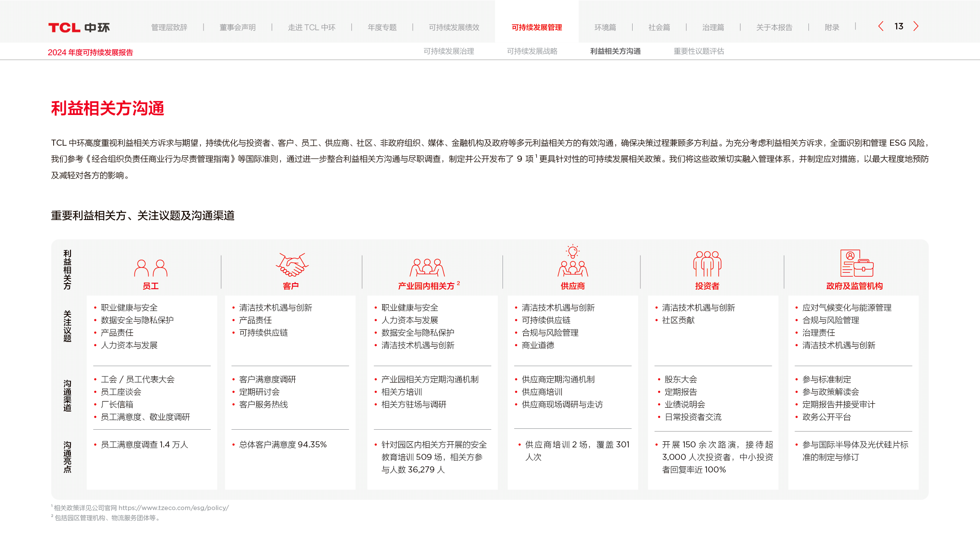980x552 pixels.
Task: Select the 可持续发展管理 tab
Action: pos(537,28)
